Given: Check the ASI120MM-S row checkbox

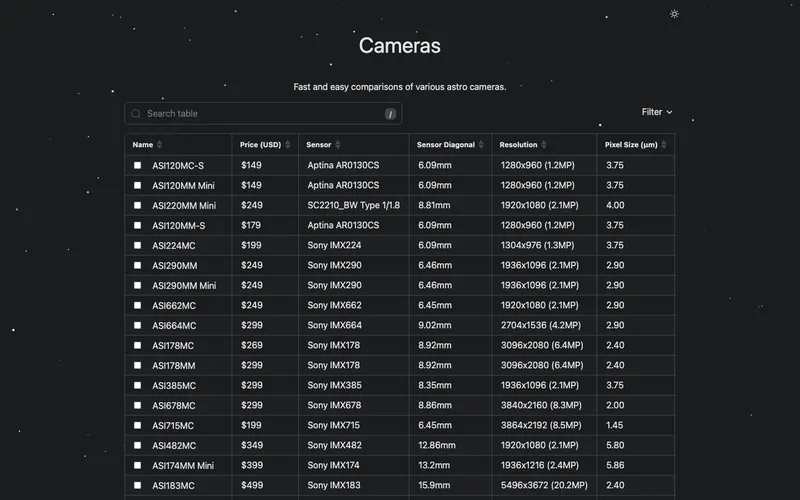Looking at the screenshot, I should coord(137,225).
